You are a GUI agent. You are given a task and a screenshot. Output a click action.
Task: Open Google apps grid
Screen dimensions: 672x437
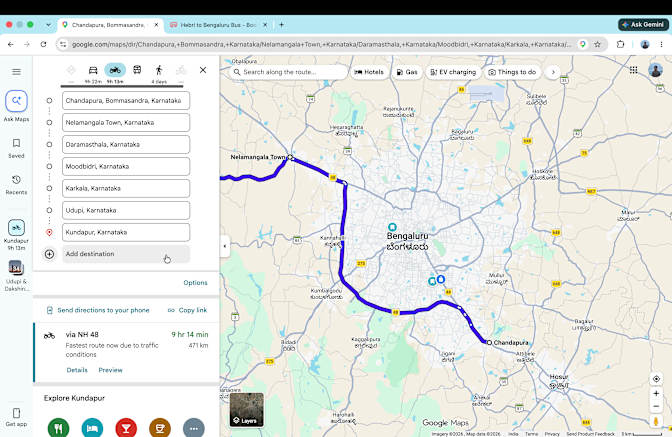point(633,70)
